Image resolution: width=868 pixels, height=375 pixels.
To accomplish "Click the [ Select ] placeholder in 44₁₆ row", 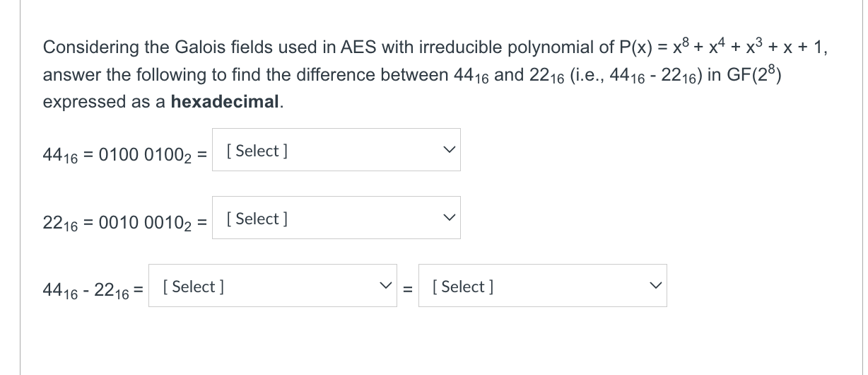I will (x=257, y=150).
